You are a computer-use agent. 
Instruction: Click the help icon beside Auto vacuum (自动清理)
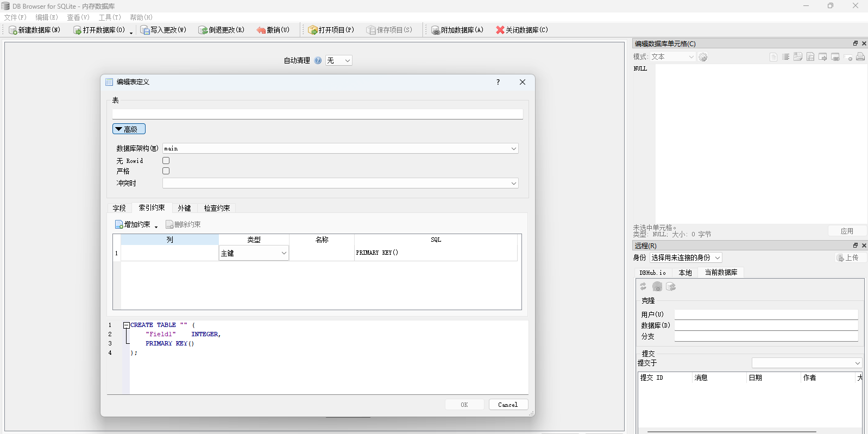click(x=318, y=61)
